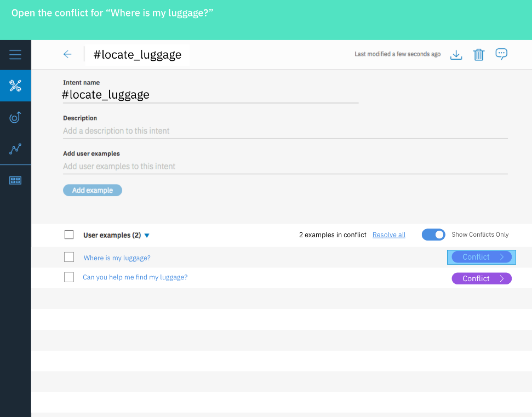
Task: Check the "Can you help me find my luggage?" checkbox
Action: [69, 277]
